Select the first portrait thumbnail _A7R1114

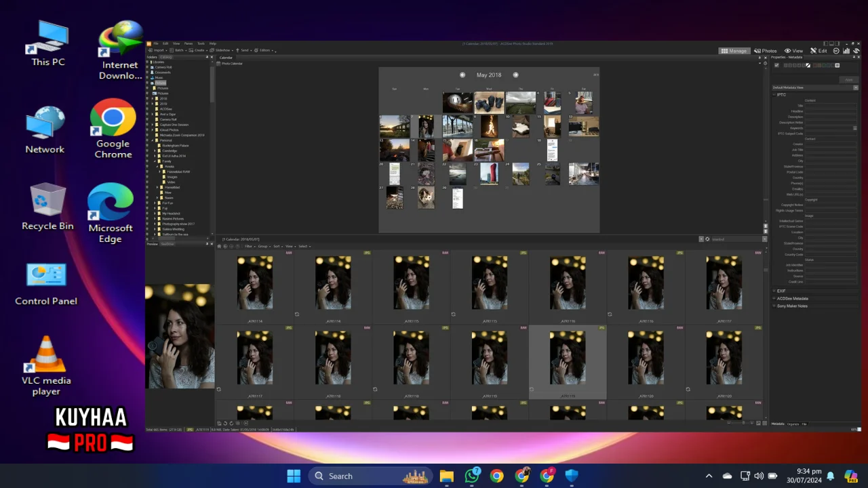pyautogui.click(x=255, y=283)
